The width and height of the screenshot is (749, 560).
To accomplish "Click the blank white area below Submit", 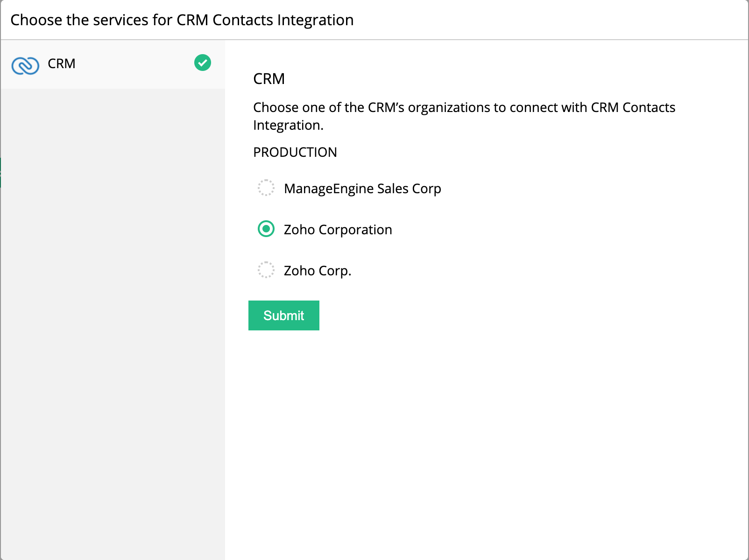I will [x=486, y=443].
